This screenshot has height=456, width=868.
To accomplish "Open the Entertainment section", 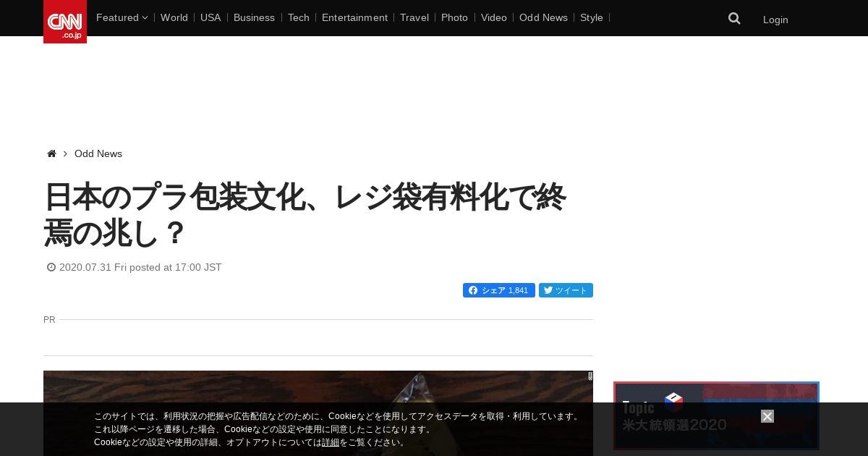I will [354, 17].
